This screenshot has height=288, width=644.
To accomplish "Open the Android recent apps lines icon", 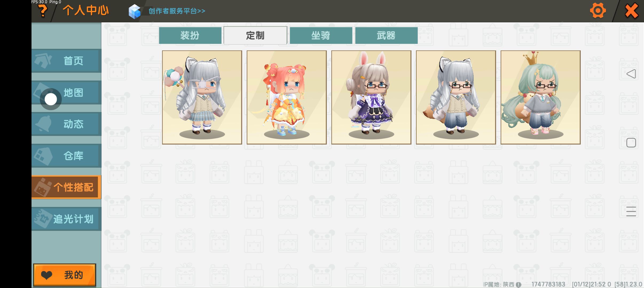I will [x=631, y=211].
